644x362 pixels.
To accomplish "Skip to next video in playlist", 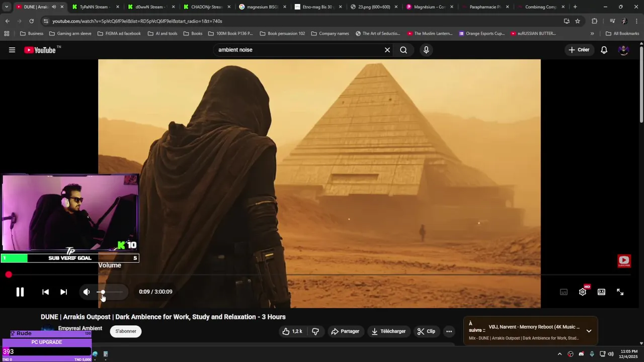I will point(63,292).
